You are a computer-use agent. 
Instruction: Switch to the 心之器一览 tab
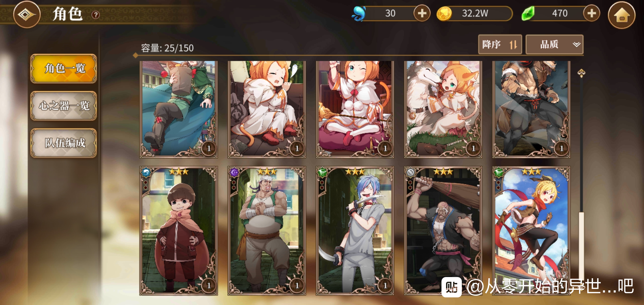pyautogui.click(x=64, y=106)
